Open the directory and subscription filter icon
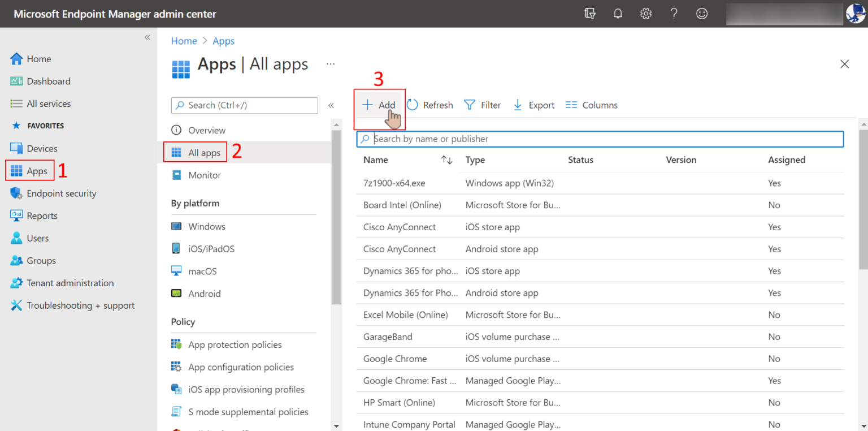Viewport: 868px width, 431px height. pos(590,14)
